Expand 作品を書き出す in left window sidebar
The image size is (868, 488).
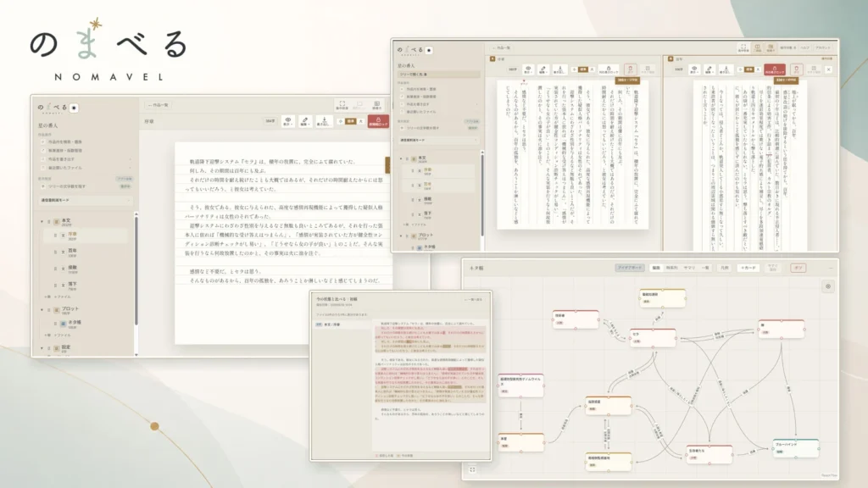(x=86, y=159)
